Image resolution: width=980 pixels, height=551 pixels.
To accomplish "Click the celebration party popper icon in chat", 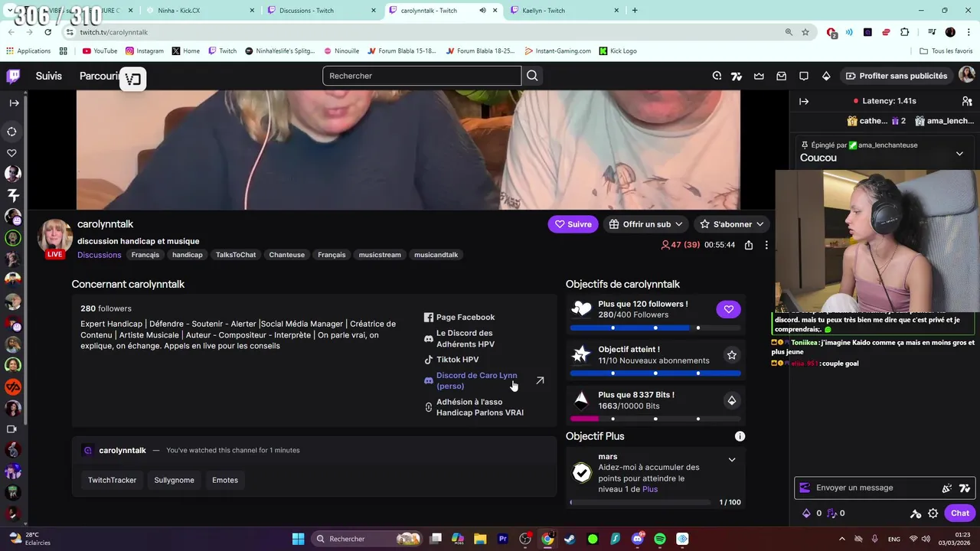I will [x=946, y=487].
